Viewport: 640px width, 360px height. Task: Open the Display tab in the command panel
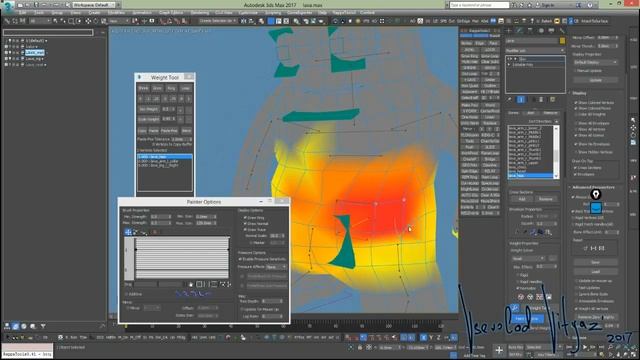coord(551,31)
